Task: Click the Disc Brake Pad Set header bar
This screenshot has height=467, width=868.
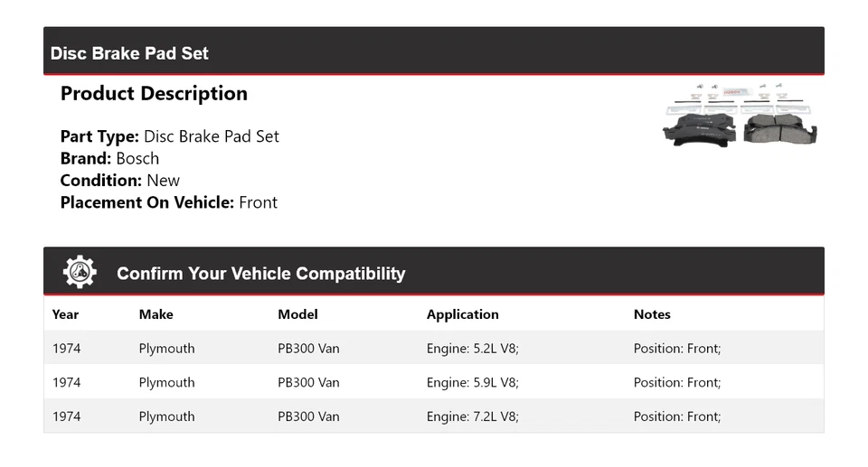Action: tap(433, 52)
